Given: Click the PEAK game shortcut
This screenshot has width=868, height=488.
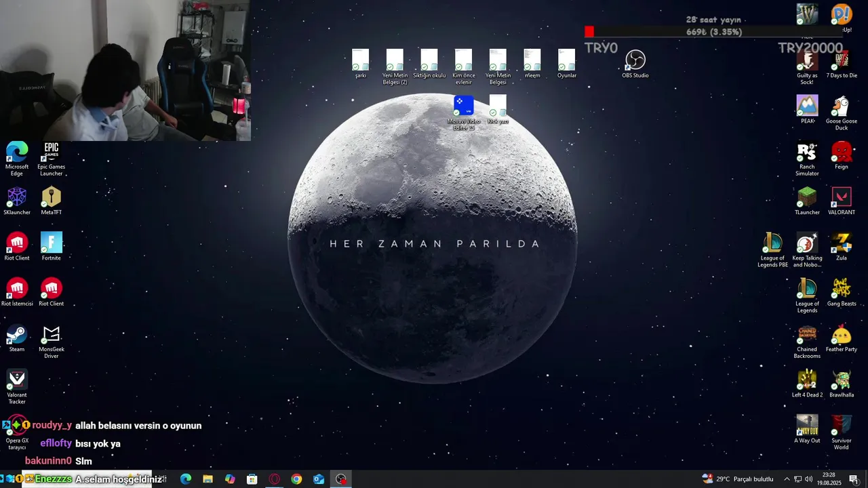Looking at the screenshot, I should 807,110.
